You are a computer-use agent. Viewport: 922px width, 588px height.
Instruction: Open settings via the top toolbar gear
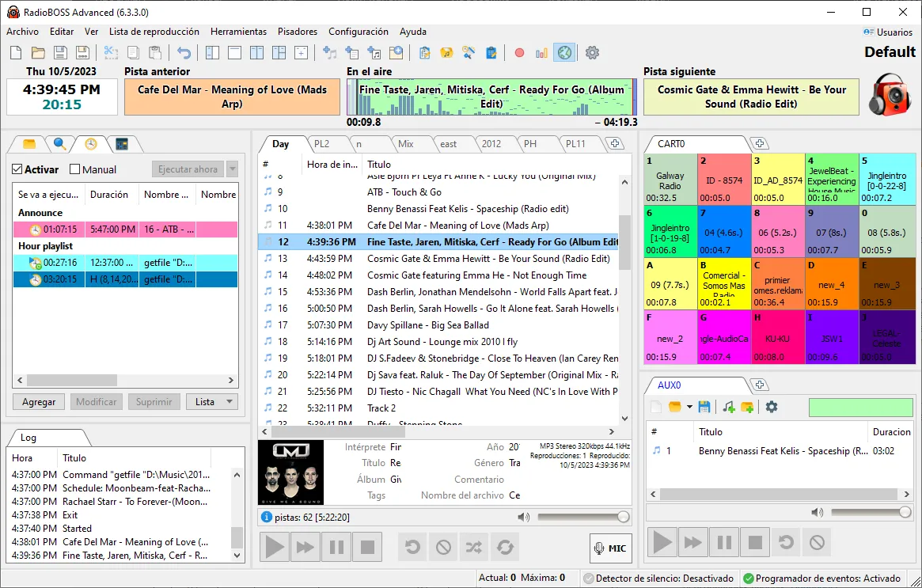pos(592,53)
